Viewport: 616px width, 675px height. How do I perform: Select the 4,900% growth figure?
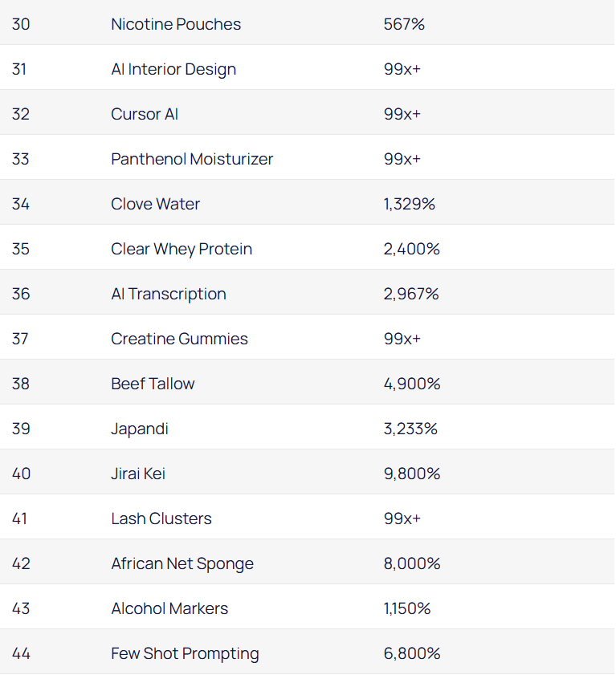[x=412, y=384]
